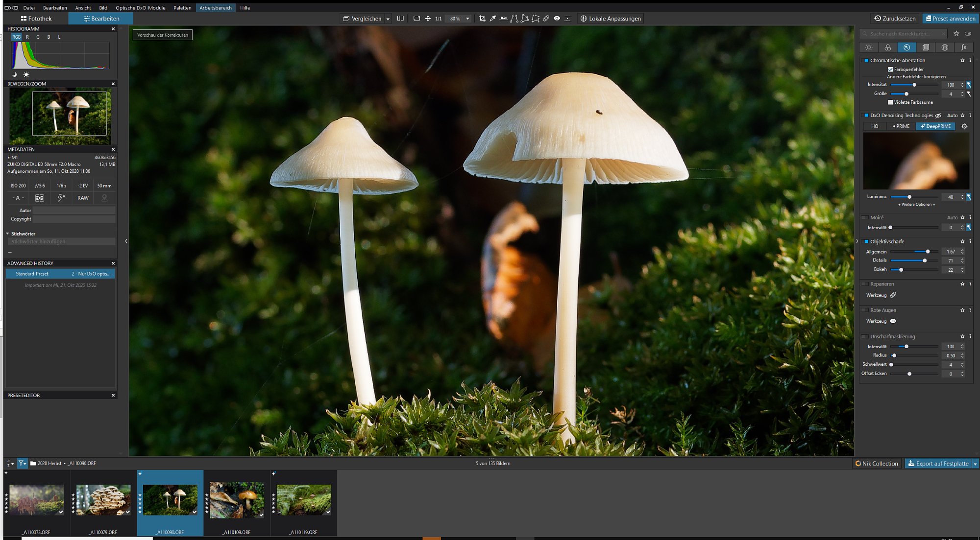Image resolution: width=980 pixels, height=540 pixels.
Task: Open the Light corrections sun icon tab
Action: (869, 47)
